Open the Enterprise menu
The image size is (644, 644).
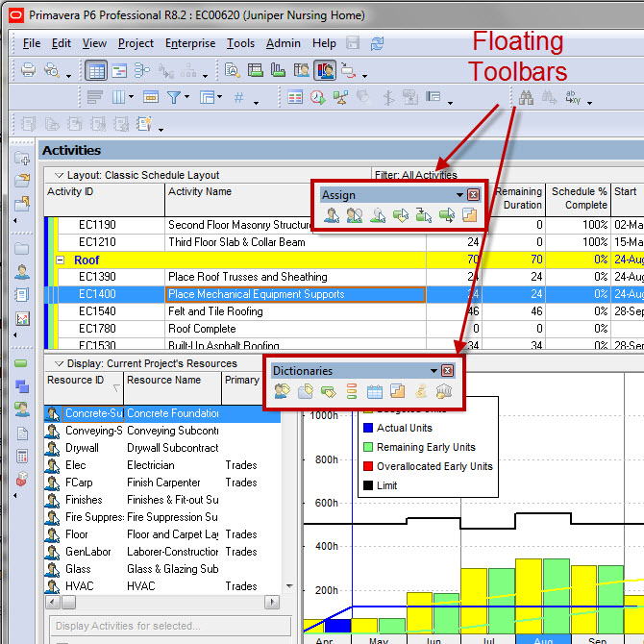tap(190, 43)
